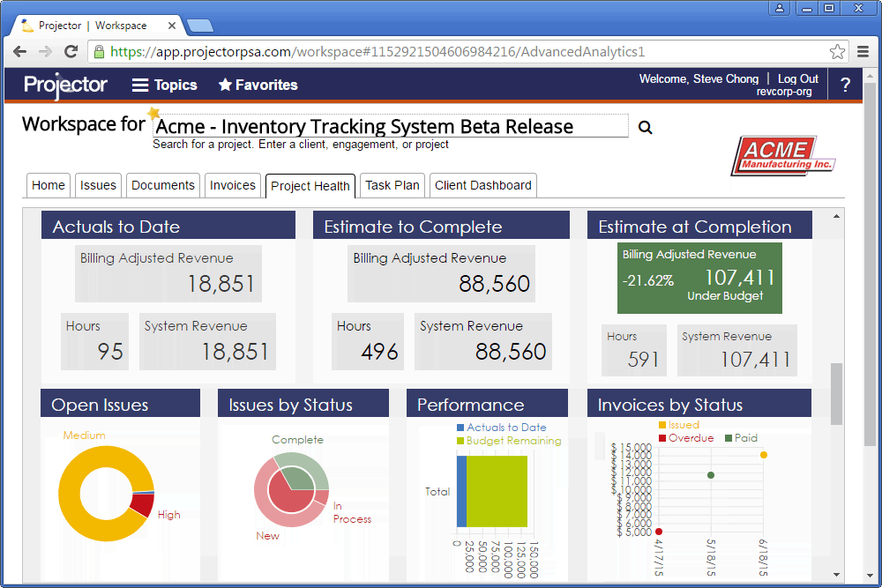The height and width of the screenshot is (588, 882).
Task: Bookmark page using the address bar star
Action: click(837, 51)
